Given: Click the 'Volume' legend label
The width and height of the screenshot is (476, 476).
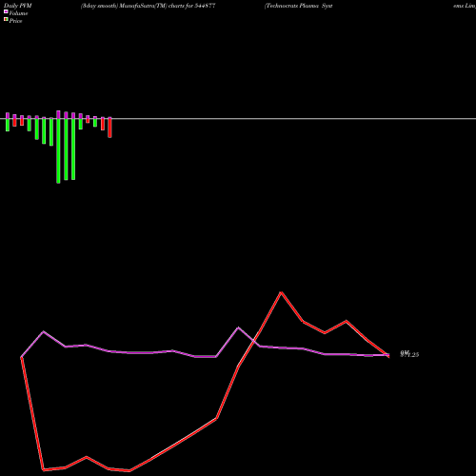Looking at the screenshot, I should [x=18, y=13].
